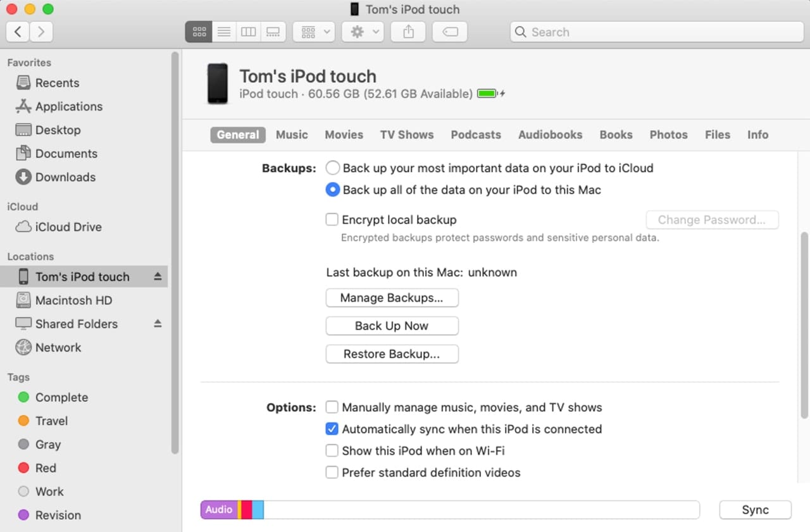This screenshot has height=532, width=810.
Task: Open the group-by arrangement dropdown
Action: coord(314,32)
